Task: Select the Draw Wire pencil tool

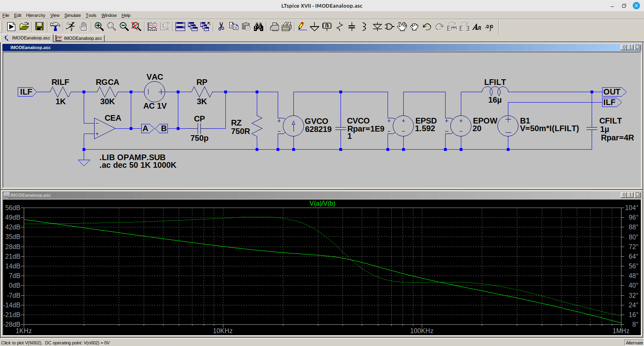Action: [302, 27]
